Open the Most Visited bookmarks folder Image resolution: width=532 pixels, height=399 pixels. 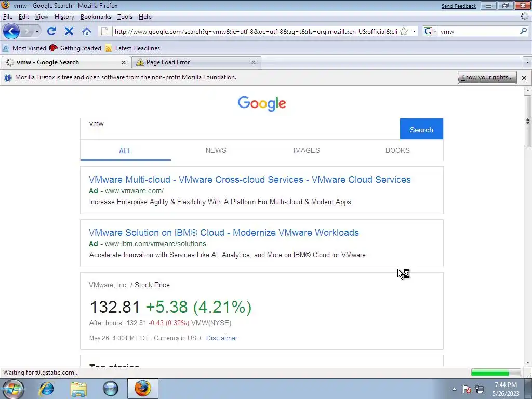pos(24,48)
